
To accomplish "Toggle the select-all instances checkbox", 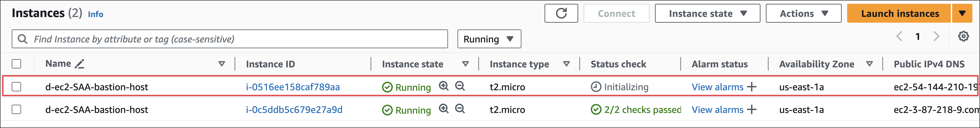I will coord(16,64).
